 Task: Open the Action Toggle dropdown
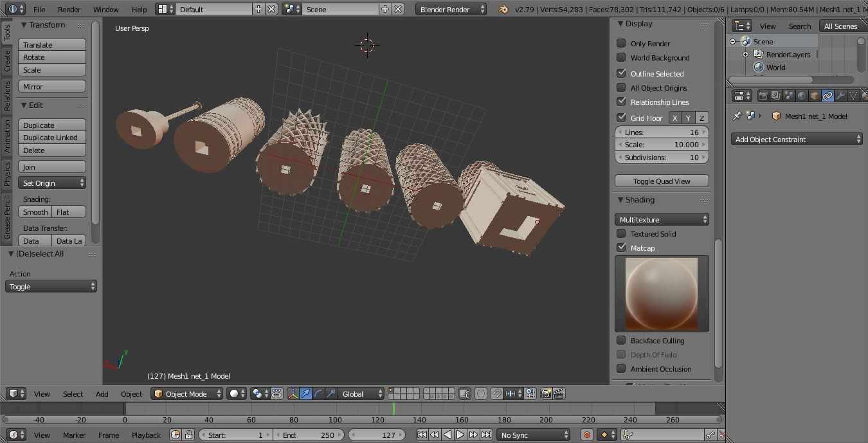point(51,287)
